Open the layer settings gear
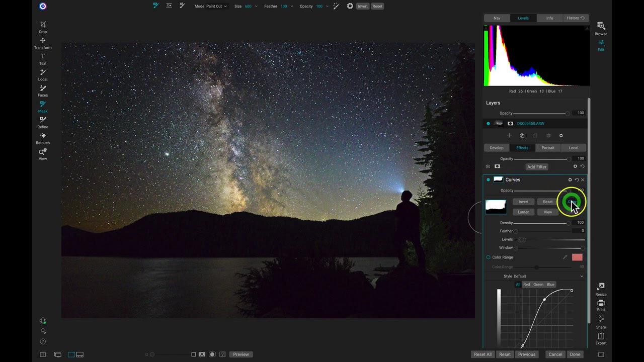 click(x=561, y=135)
